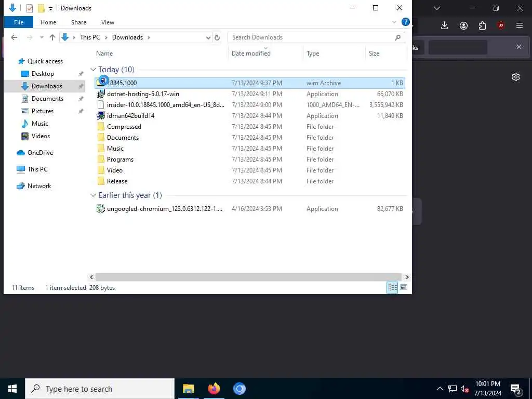Open the File ribbon tab
This screenshot has width=532, height=399.
tap(19, 22)
